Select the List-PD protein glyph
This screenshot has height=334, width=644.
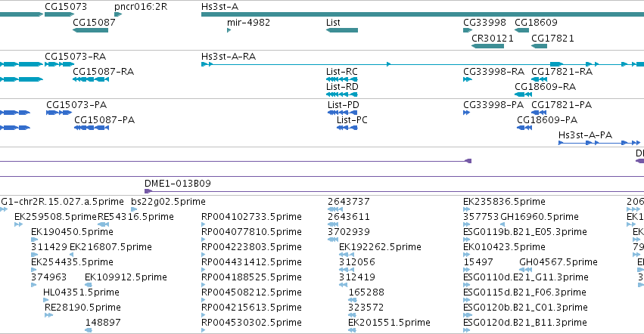point(342,113)
